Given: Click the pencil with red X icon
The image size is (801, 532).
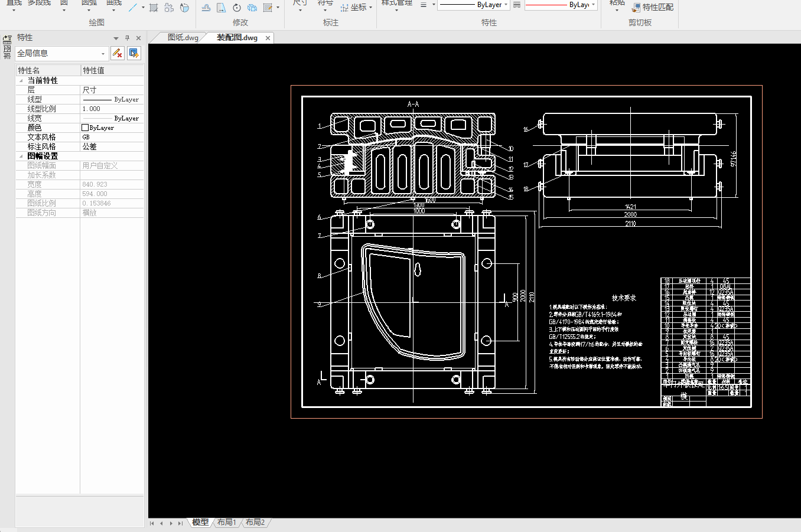Looking at the screenshot, I should click(118, 53).
